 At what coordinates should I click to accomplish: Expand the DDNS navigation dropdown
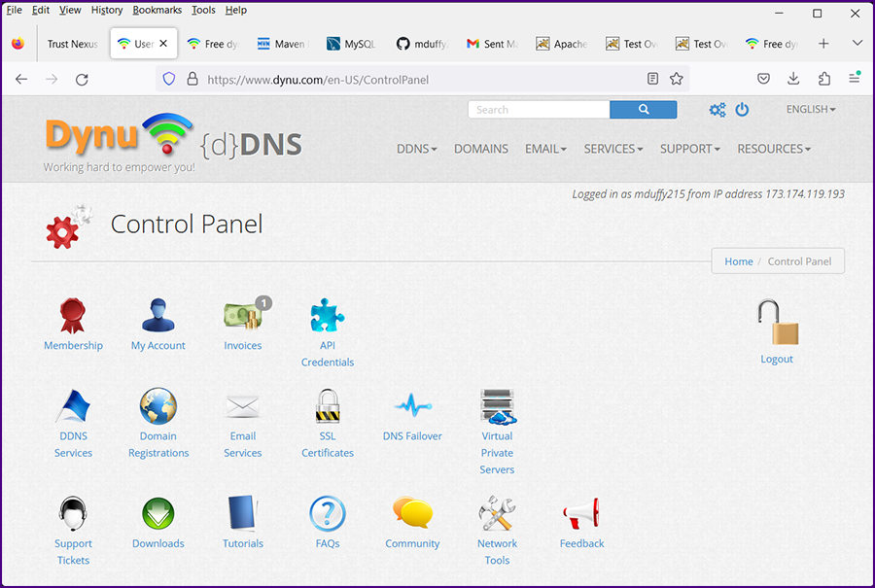coord(417,149)
